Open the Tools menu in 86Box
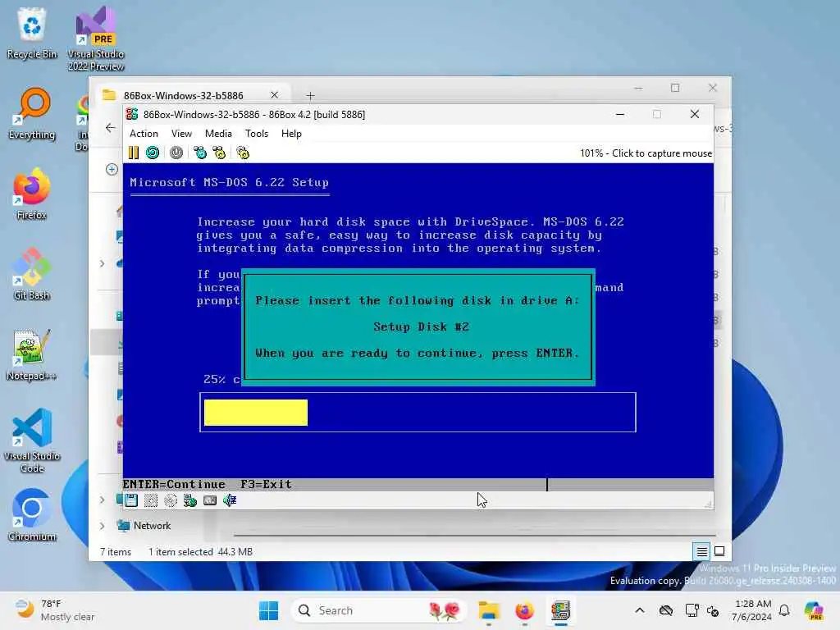840x630 pixels. (x=257, y=134)
